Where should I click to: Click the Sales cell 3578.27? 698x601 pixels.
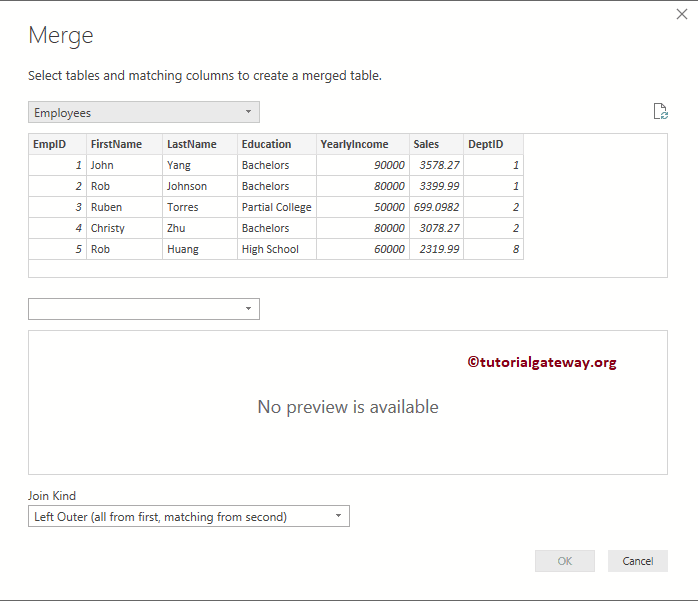pos(436,165)
